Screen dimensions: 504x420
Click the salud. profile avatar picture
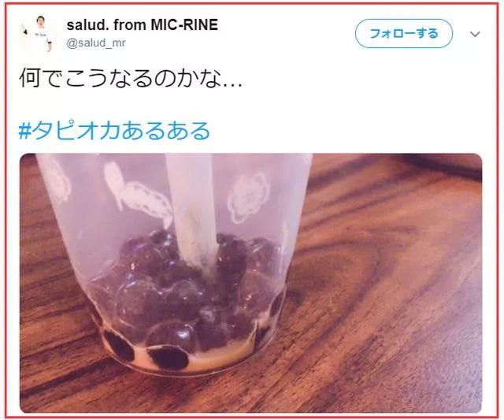[38, 33]
